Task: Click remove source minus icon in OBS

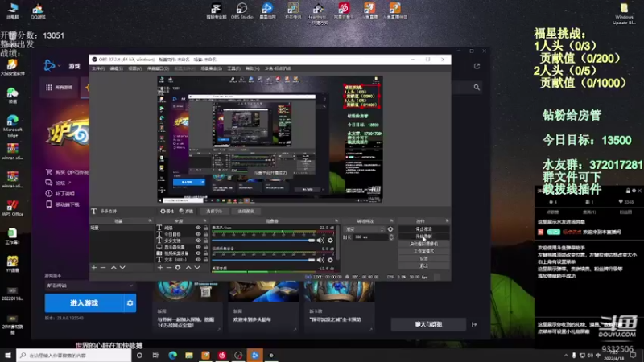Action: (x=169, y=268)
